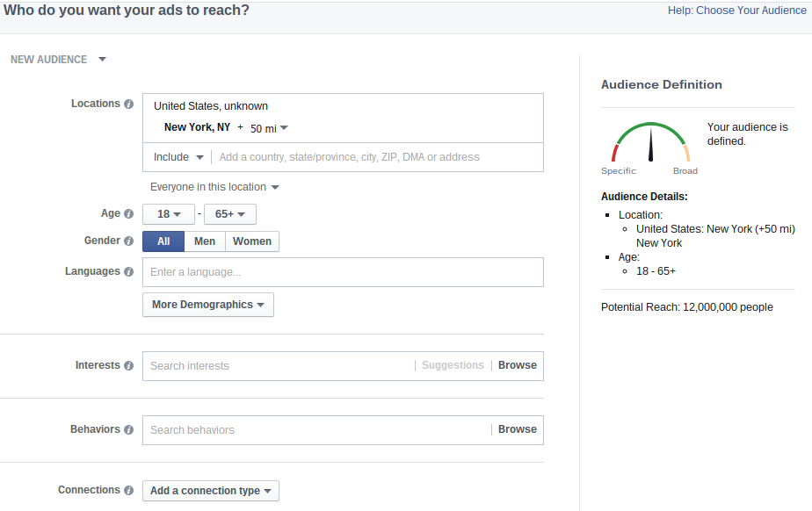The height and width of the screenshot is (511, 812).
Task: Click the info icon next to Languages
Action: [x=129, y=272]
